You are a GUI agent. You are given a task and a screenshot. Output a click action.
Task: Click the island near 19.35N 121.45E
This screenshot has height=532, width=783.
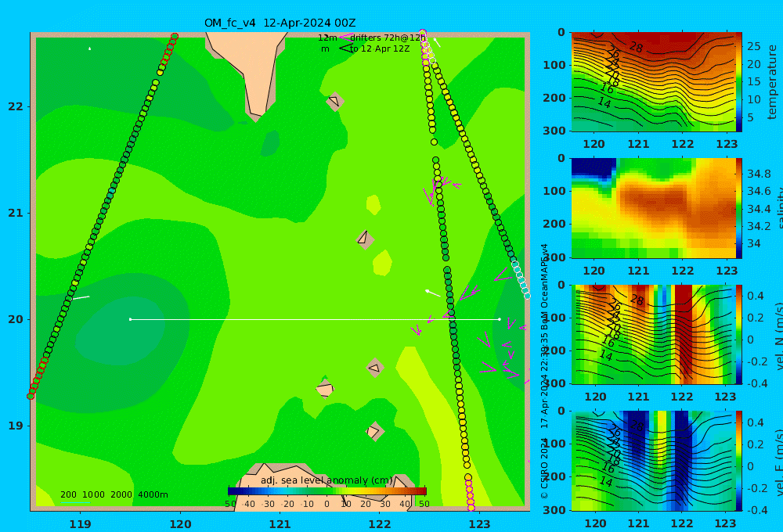click(x=325, y=388)
